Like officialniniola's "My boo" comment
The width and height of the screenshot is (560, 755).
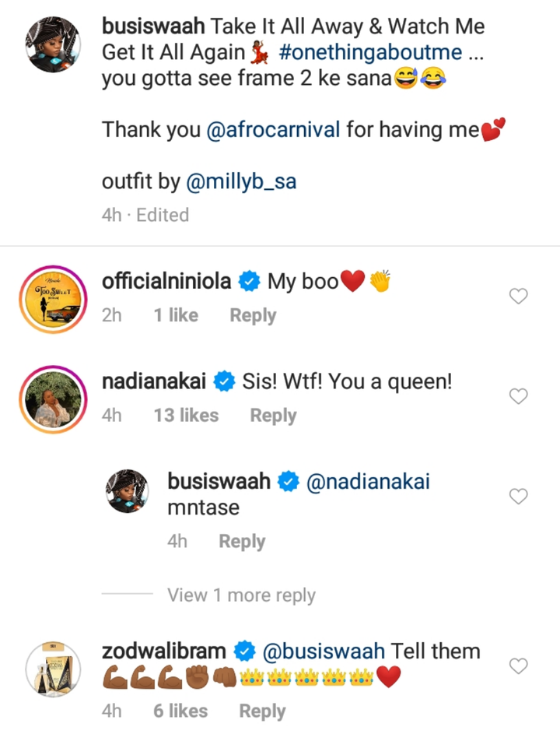pos(518,296)
